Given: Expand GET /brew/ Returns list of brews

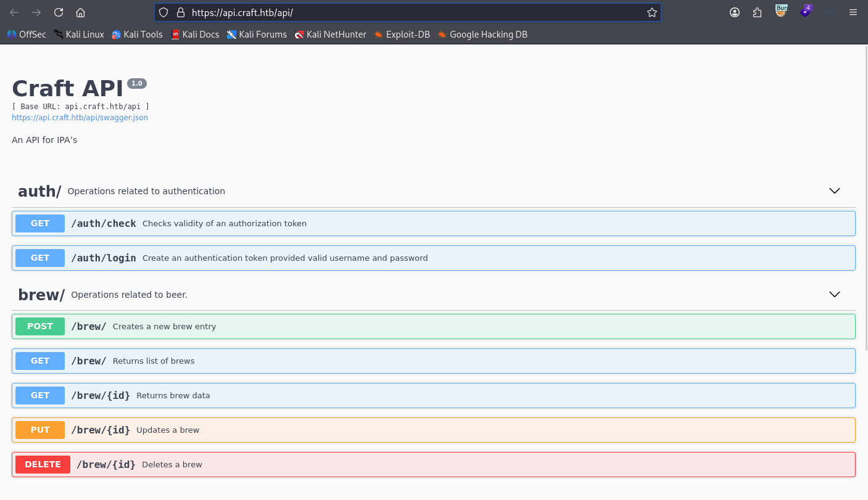Looking at the screenshot, I should [433, 361].
